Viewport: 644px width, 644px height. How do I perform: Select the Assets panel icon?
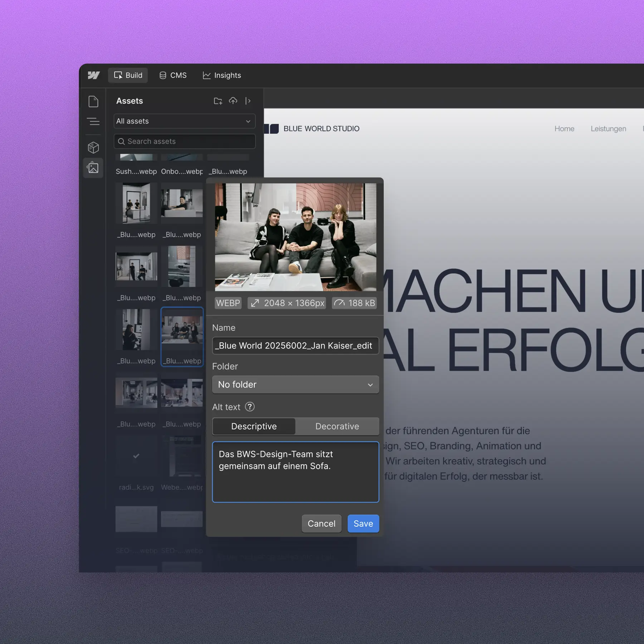click(x=93, y=168)
